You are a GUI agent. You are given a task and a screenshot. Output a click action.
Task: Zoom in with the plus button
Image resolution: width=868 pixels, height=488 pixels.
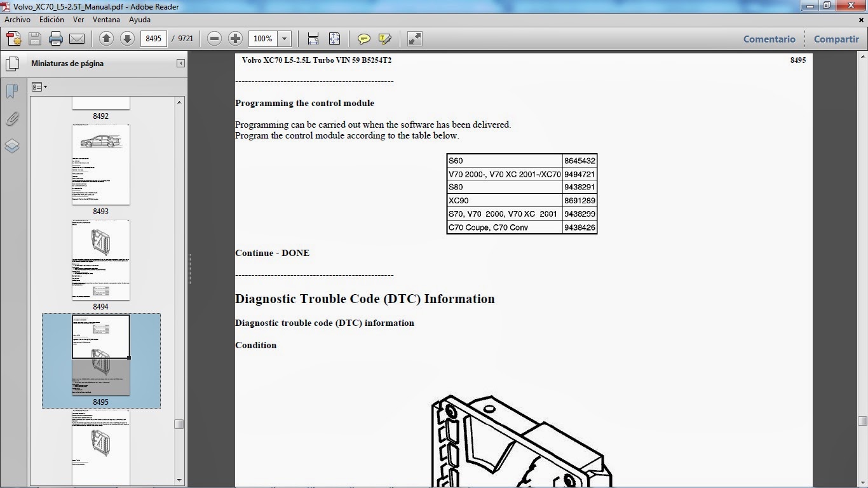(x=235, y=39)
